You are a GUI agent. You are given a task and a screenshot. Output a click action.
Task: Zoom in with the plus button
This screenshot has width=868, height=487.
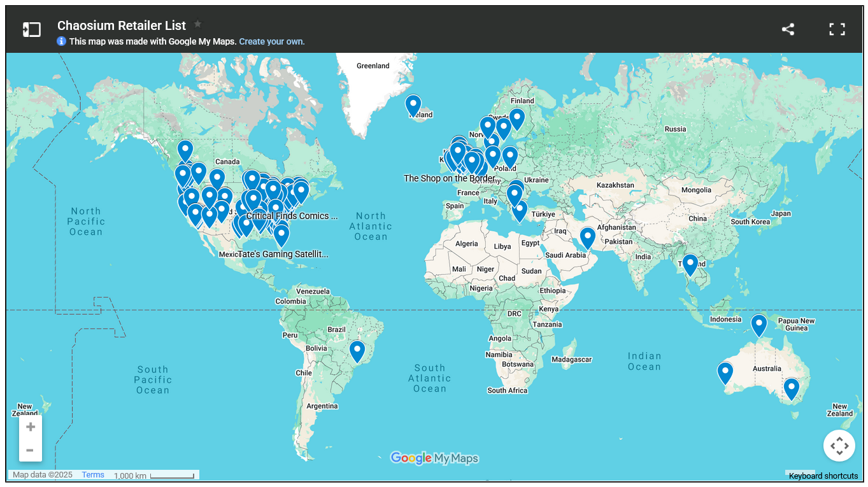30,427
